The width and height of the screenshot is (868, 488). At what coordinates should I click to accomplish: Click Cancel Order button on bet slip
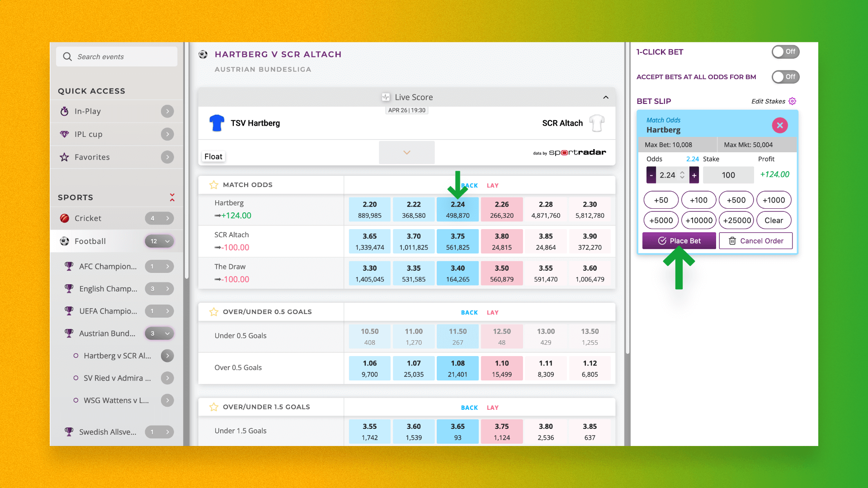pyautogui.click(x=756, y=241)
